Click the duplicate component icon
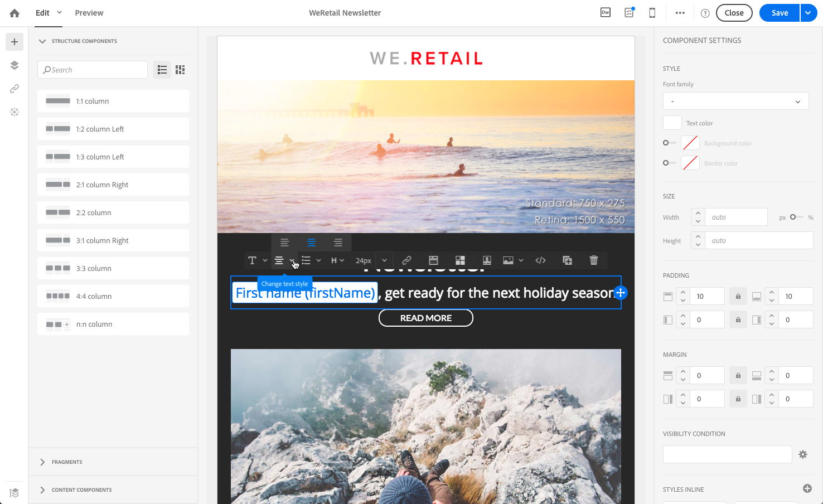The height and width of the screenshot is (504, 823). point(567,260)
